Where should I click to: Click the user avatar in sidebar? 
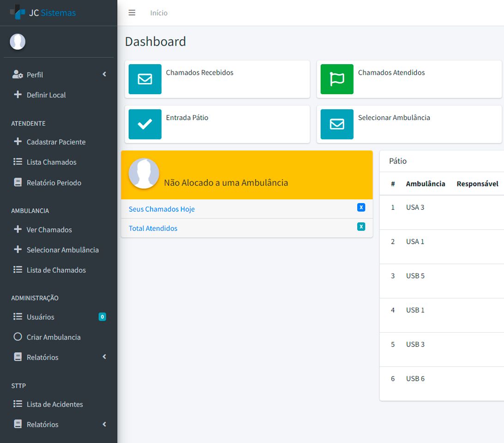pyautogui.click(x=18, y=42)
